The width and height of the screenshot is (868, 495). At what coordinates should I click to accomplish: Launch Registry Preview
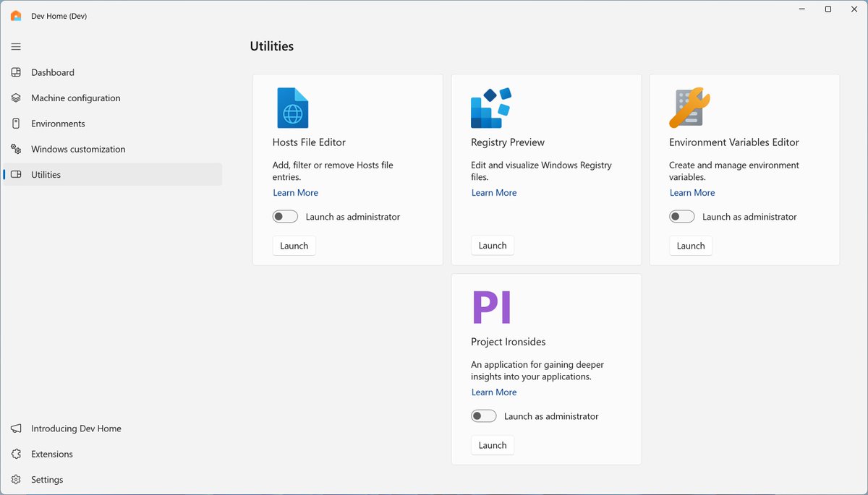(493, 246)
